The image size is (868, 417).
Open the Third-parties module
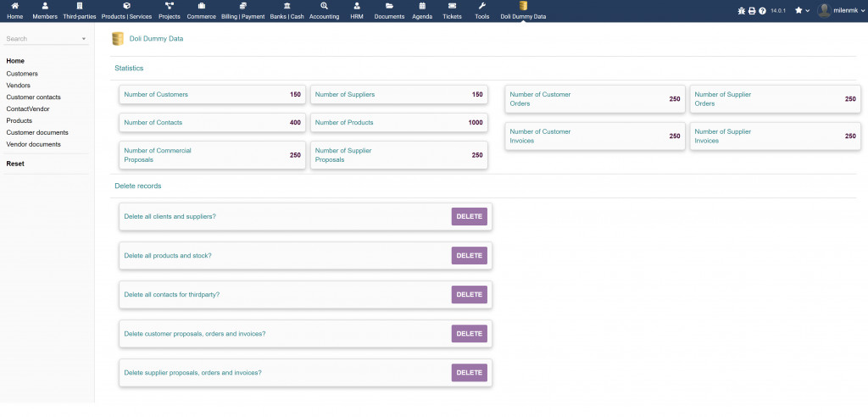[80, 7]
